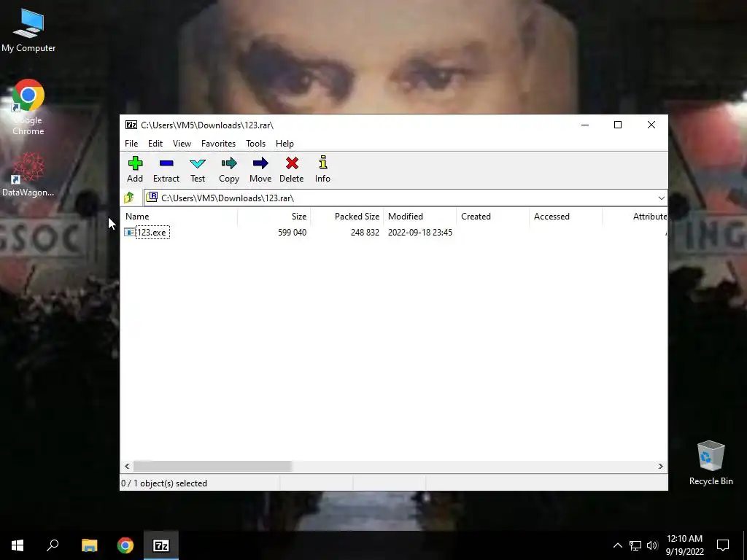
Task: Minimize the 7-Zip window
Action: (585, 125)
